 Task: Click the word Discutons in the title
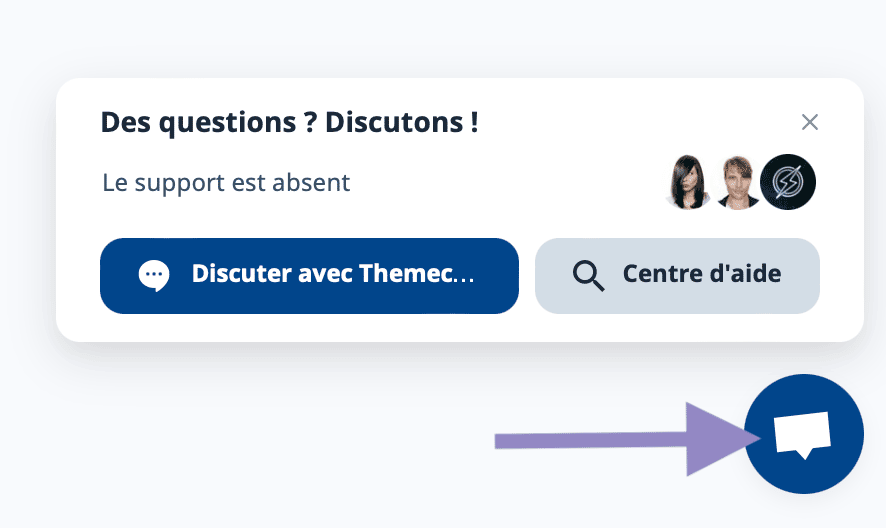[x=394, y=123]
